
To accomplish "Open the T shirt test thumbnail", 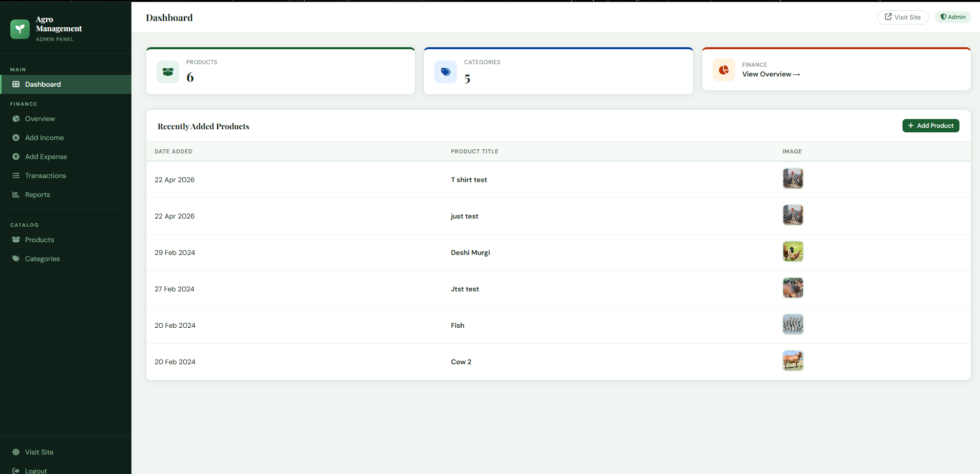I will (793, 179).
